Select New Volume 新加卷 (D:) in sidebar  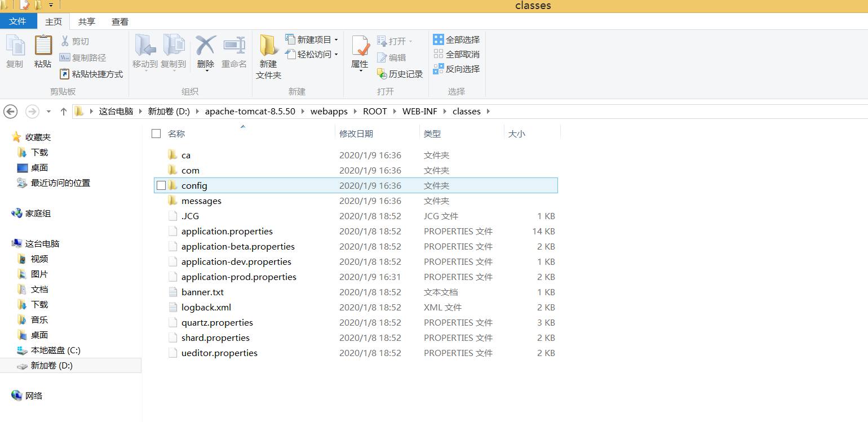pos(52,365)
